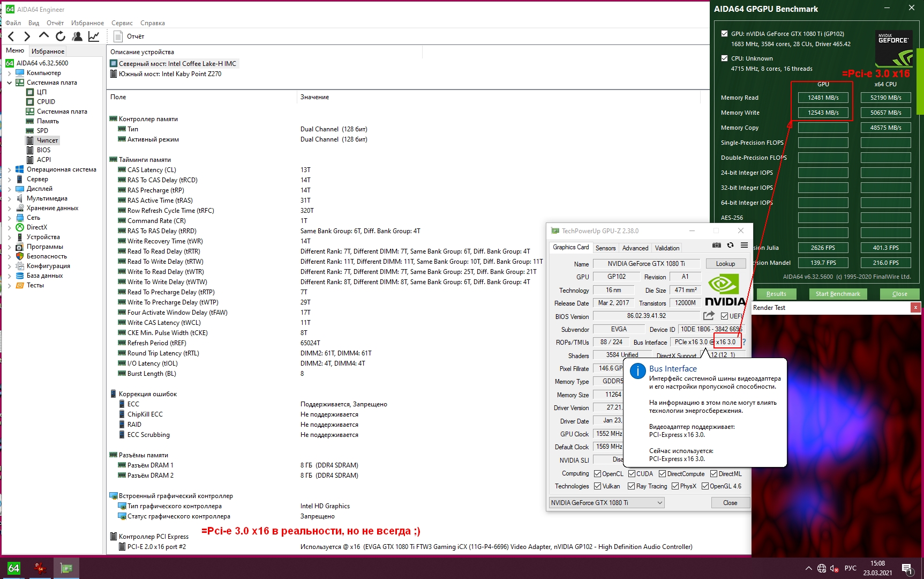The height and width of the screenshot is (579, 924).
Task: Expand the Хранение данных node
Action: pos(9,208)
